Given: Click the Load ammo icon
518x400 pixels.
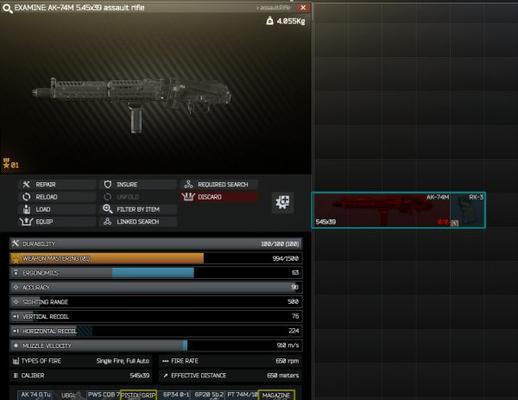Looking at the screenshot, I should click(26, 209).
